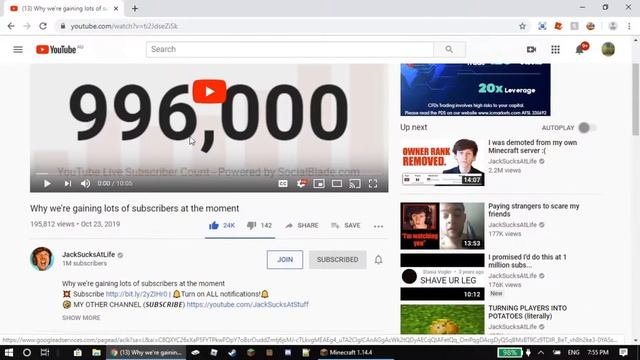The width and height of the screenshot is (640, 360).
Task: Play the video with center red button
Action: pos(209,91)
